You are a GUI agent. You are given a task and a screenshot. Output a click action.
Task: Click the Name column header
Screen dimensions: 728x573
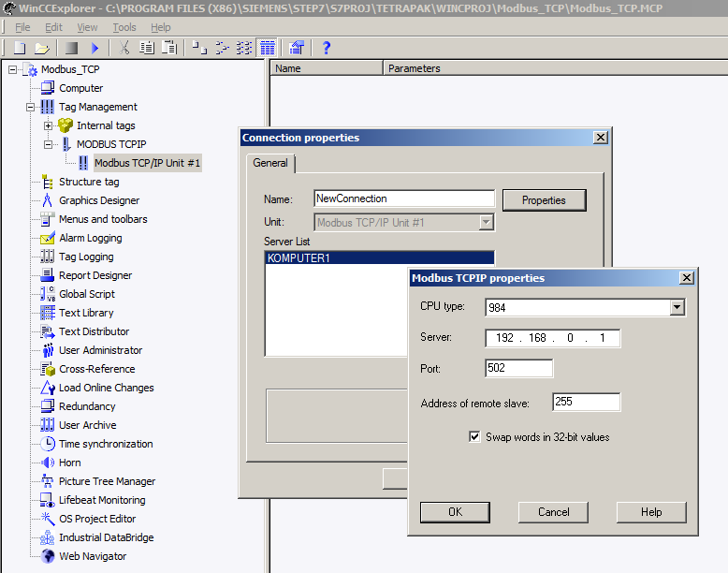tap(327, 68)
